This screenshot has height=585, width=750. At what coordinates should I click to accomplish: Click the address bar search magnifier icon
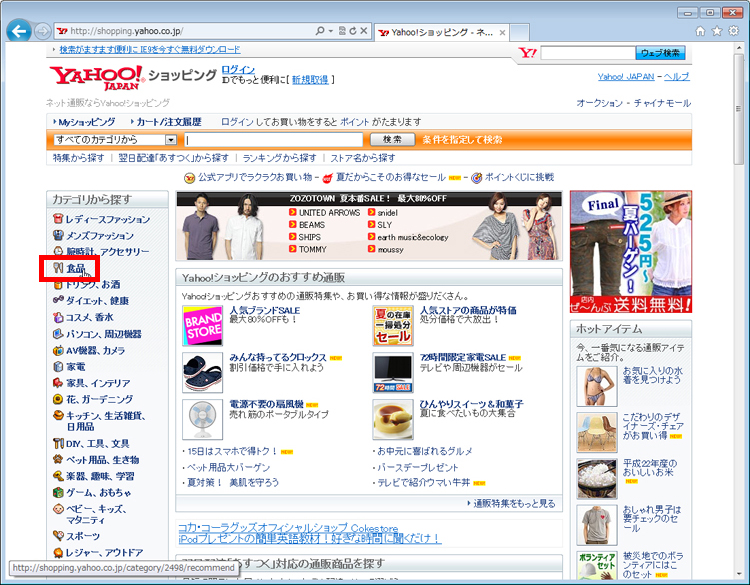click(320, 31)
